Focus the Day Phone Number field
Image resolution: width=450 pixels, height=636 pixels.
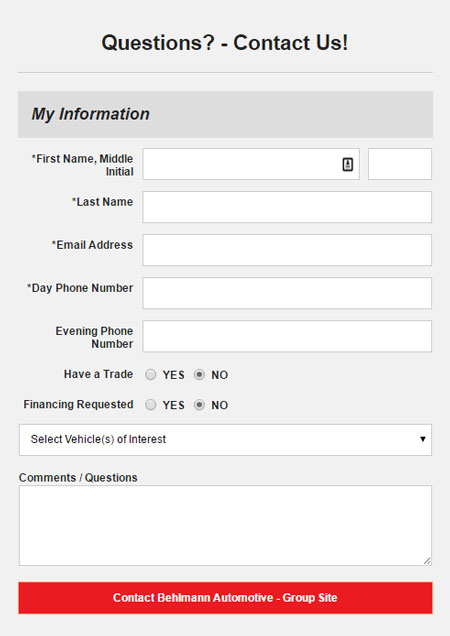(x=287, y=293)
